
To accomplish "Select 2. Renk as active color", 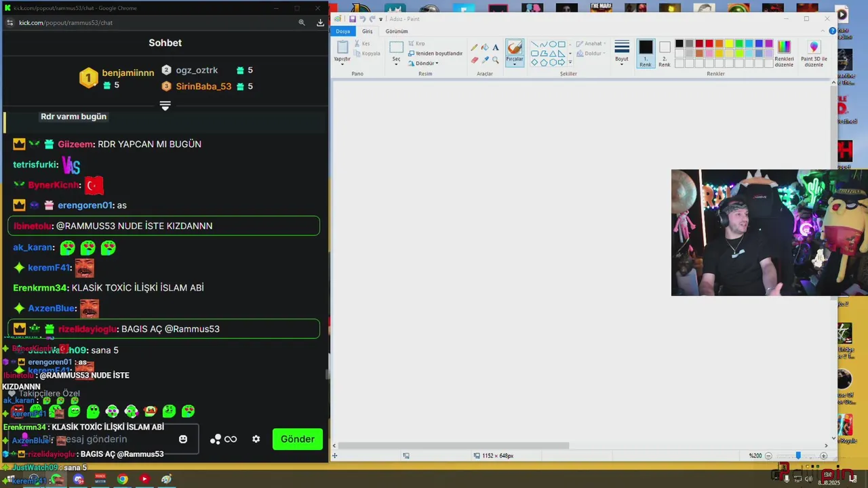I will coord(665,54).
